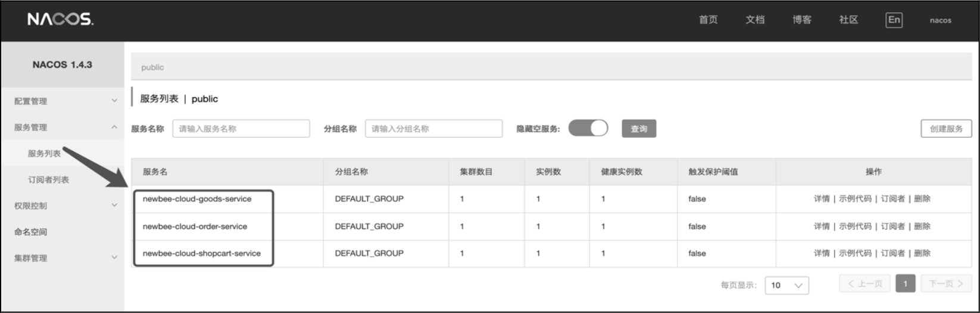Select 命名空间 in the sidebar

point(30,232)
